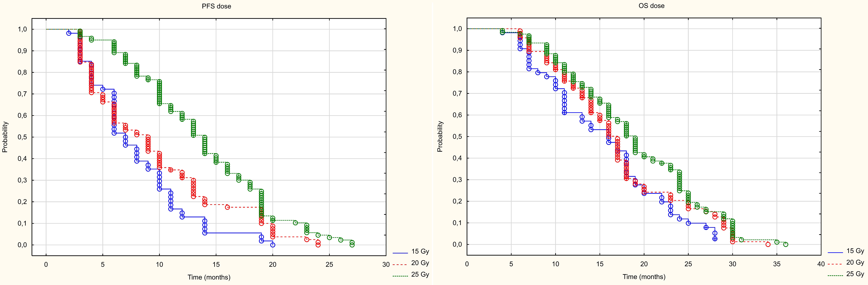Click 'Probability' y-axis label of PFS chart
The width and height of the screenshot is (868, 285).
(x=5, y=137)
